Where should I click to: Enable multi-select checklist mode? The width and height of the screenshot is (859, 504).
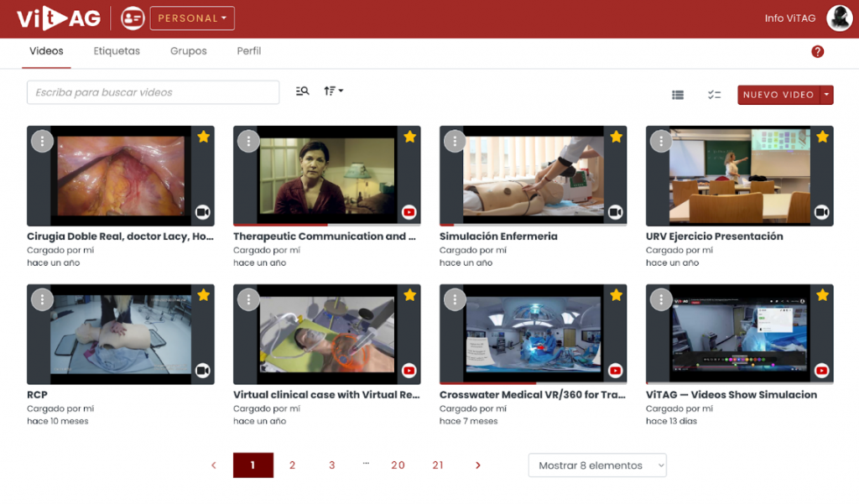[x=714, y=95]
